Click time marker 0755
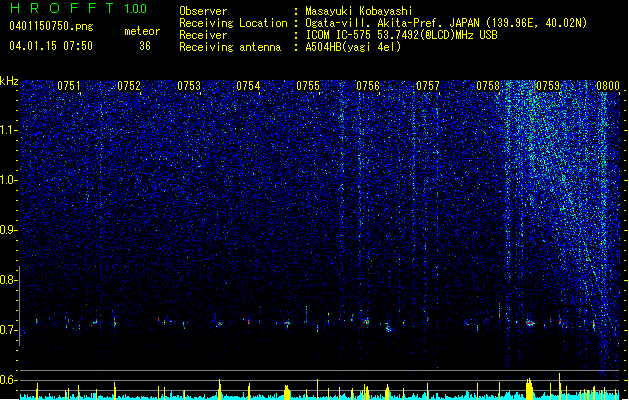 (x=308, y=86)
